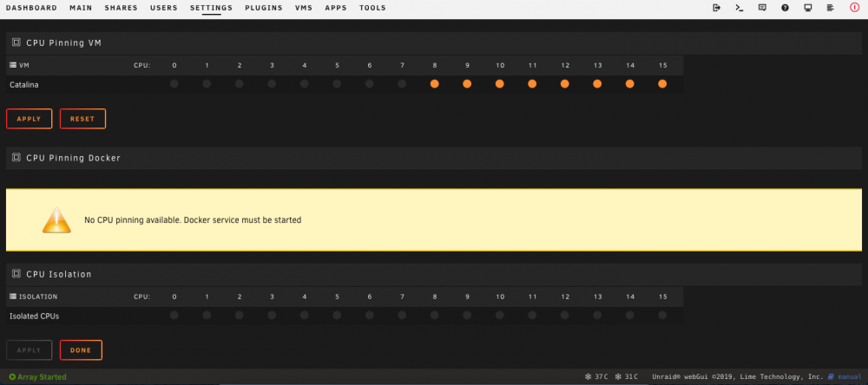Viewport: 868px width, 385px height.
Task: Click the snowflake icon beside 31 C
Action: point(618,376)
